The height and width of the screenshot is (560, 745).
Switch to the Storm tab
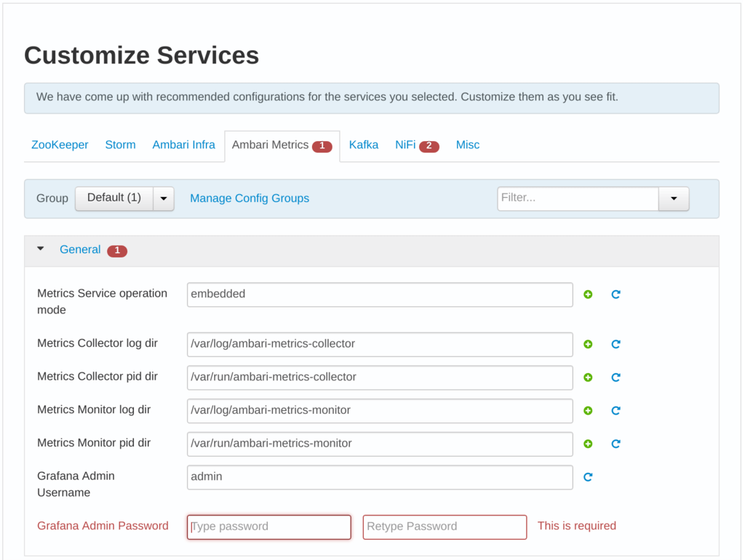click(x=120, y=145)
